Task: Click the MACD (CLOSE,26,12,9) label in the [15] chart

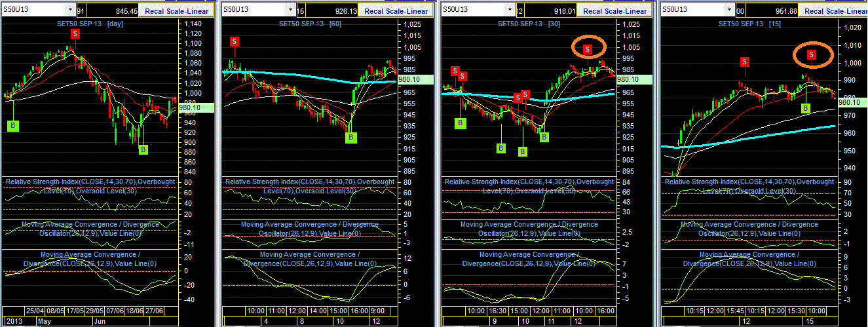Action: [x=749, y=259]
